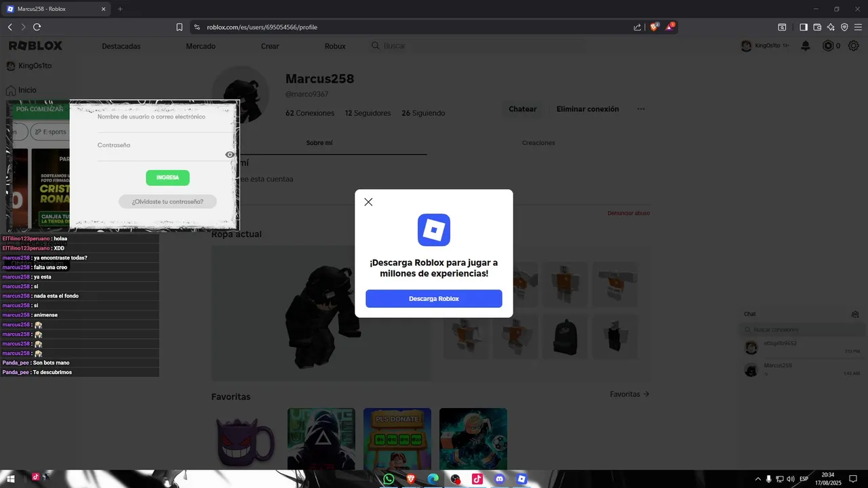
Task: Open Discord from the taskbar
Action: click(500, 479)
